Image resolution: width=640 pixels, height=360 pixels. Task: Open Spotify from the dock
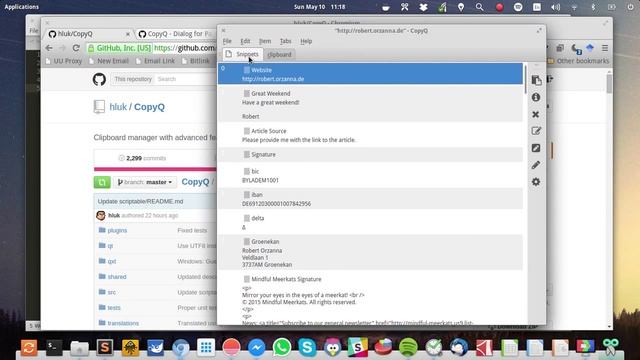408,348
